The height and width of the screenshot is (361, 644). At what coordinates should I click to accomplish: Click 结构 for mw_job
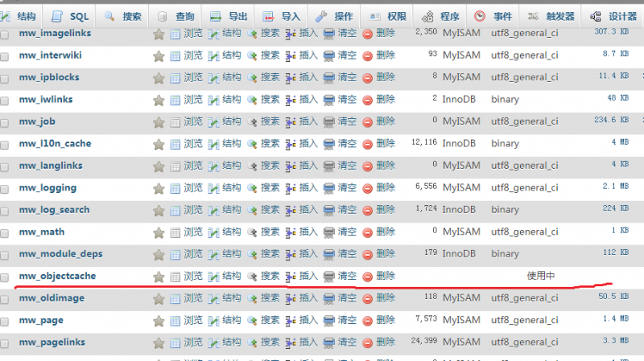(x=232, y=121)
